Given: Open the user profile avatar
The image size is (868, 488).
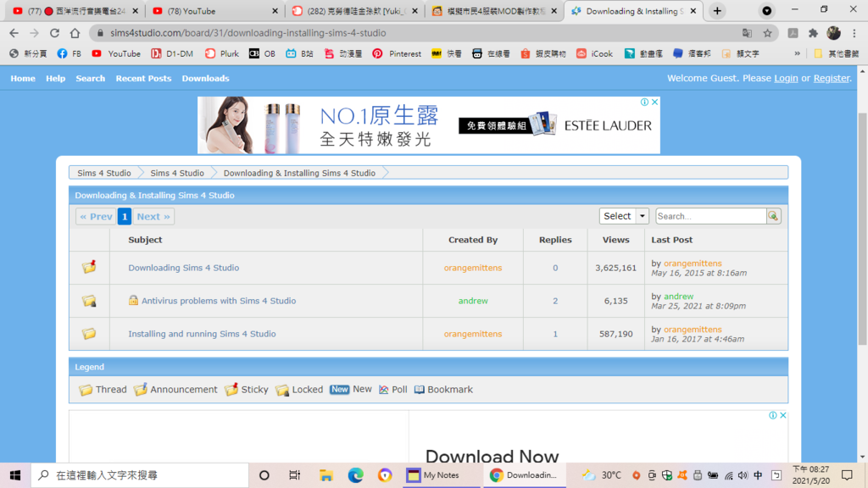Looking at the screenshot, I should pyautogui.click(x=834, y=33).
